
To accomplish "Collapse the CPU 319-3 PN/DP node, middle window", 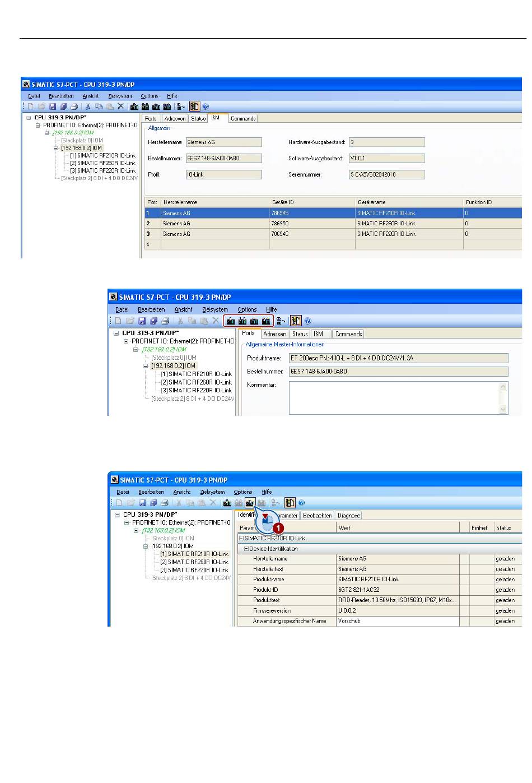I will point(116,333).
